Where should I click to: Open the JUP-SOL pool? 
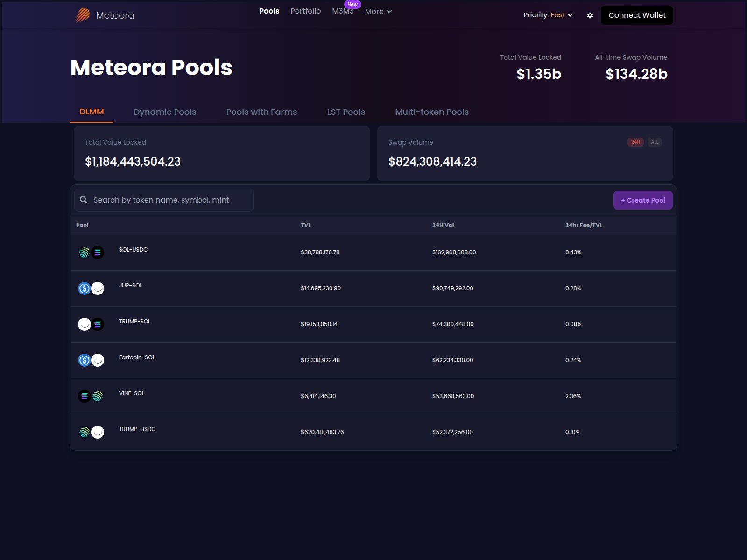point(131,286)
